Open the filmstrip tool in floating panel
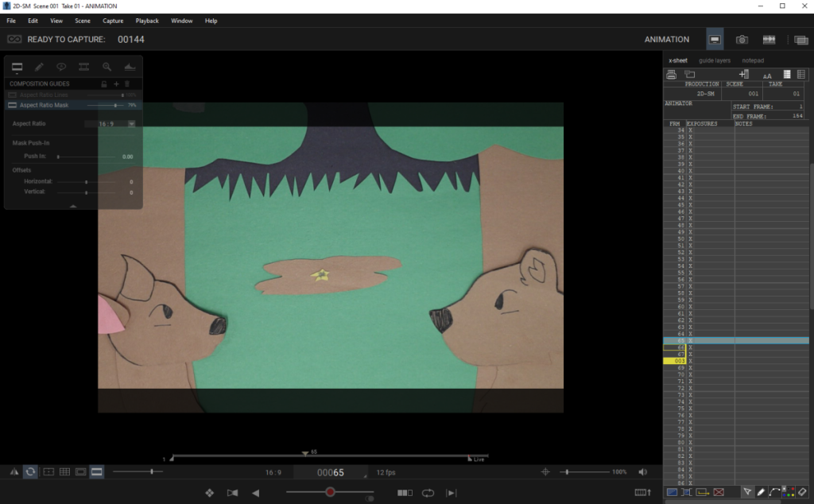 [x=83, y=67]
